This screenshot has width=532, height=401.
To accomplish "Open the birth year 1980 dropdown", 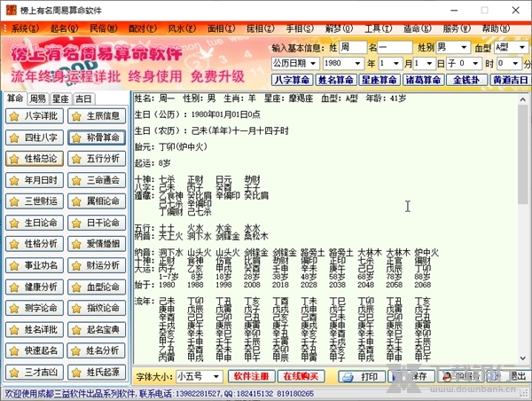I will 357,63.
